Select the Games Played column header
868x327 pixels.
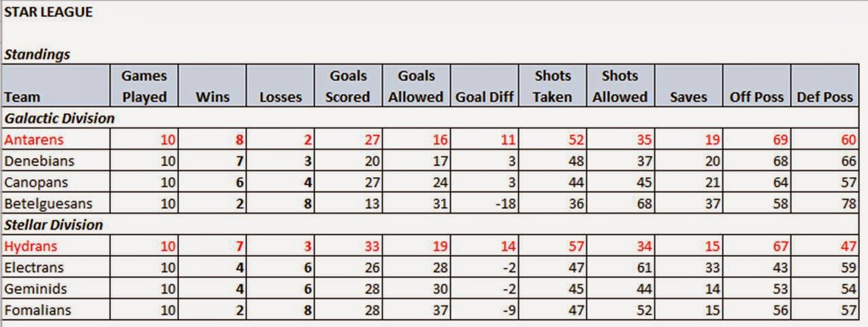coord(144,86)
